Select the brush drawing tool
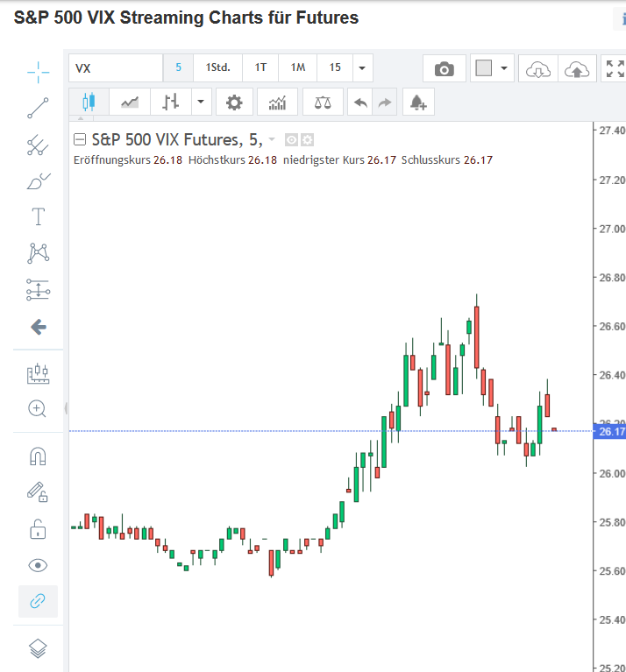This screenshot has width=626, height=672. [39, 180]
